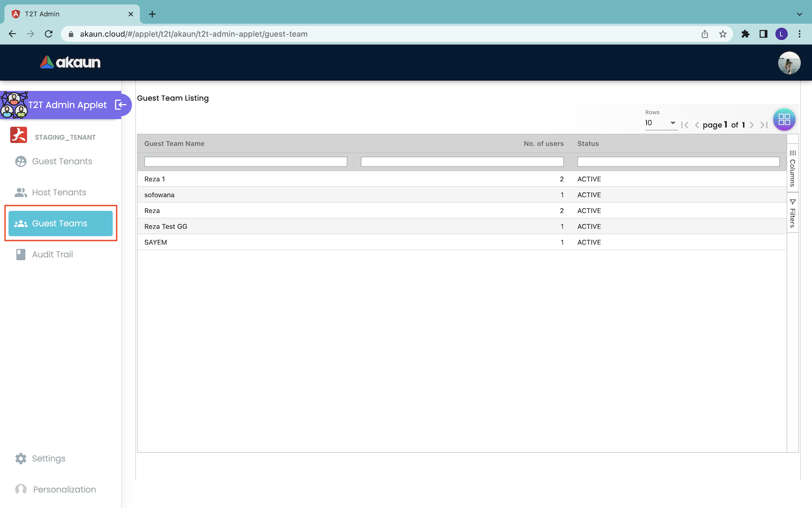Viewport: 812px width, 508px height.
Task: Open the Rows per page dropdown
Action: [x=661, y=123]
